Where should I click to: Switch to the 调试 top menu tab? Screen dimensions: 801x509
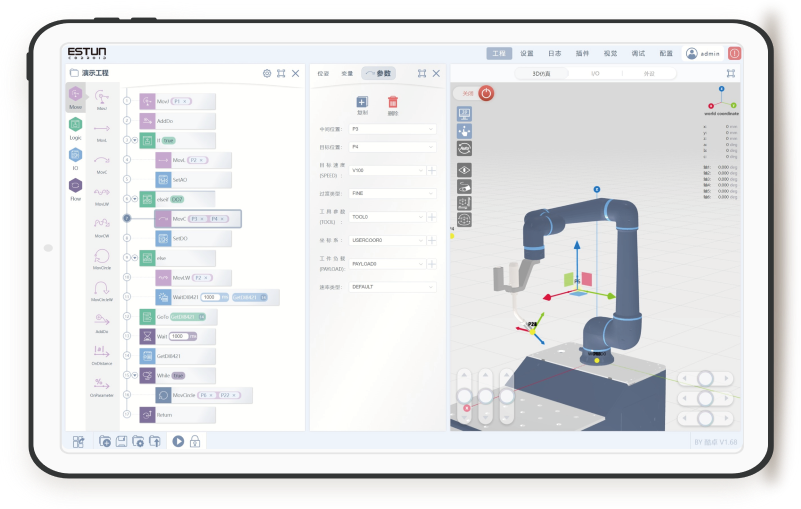[x=638, y=53]
